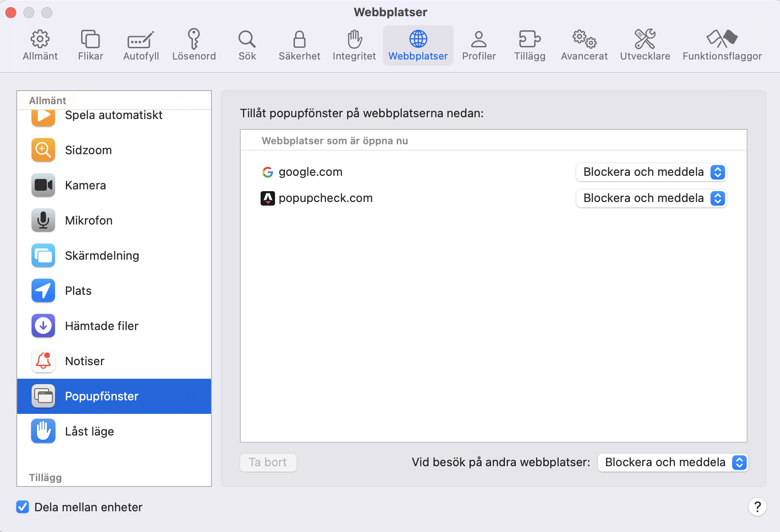Open the 'Vid besök på andra webbplatser' dropdown

click(673, 463)
